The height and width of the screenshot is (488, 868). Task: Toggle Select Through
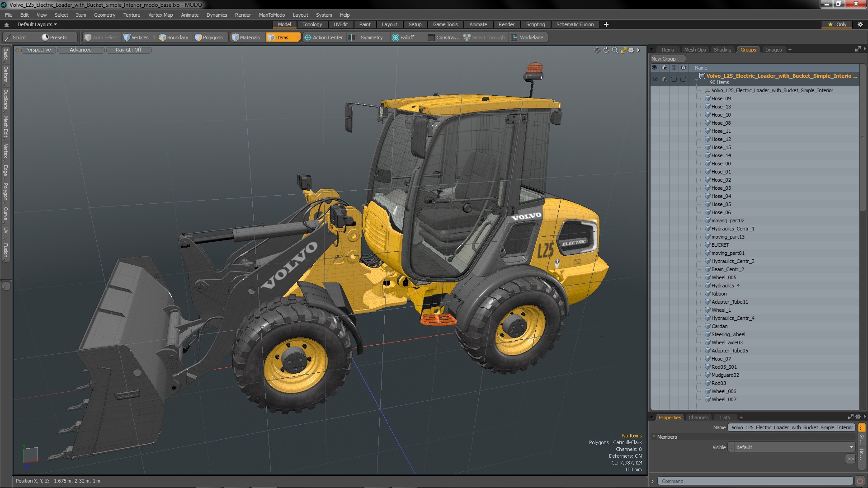pos(484,38)
